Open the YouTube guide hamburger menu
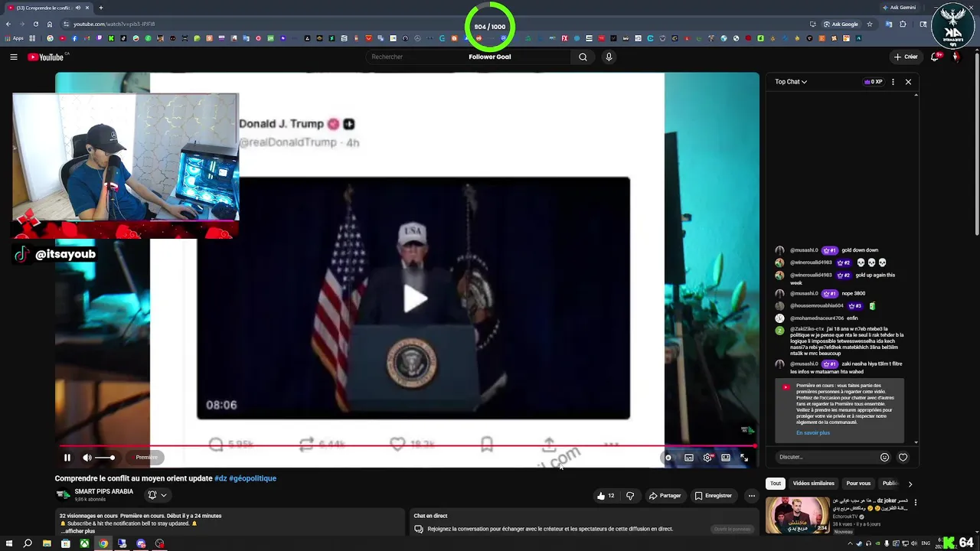This screenshot has width=980, height=551. coord(14,57)
